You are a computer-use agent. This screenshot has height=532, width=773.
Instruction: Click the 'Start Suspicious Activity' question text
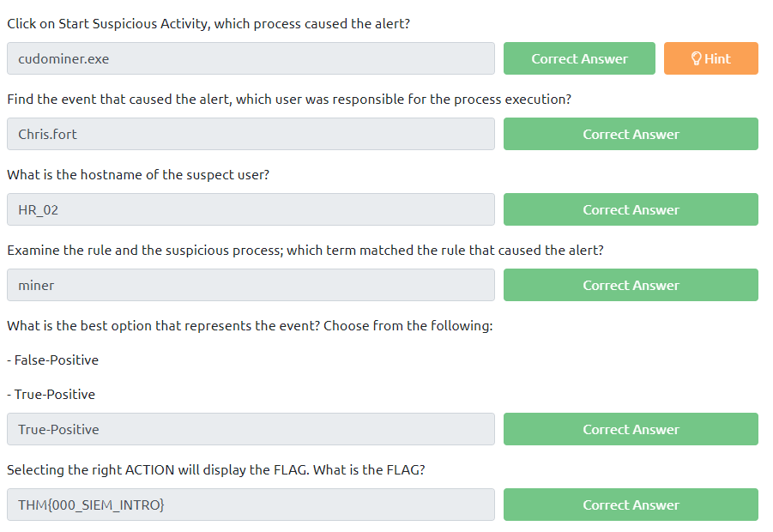point(208,24)
